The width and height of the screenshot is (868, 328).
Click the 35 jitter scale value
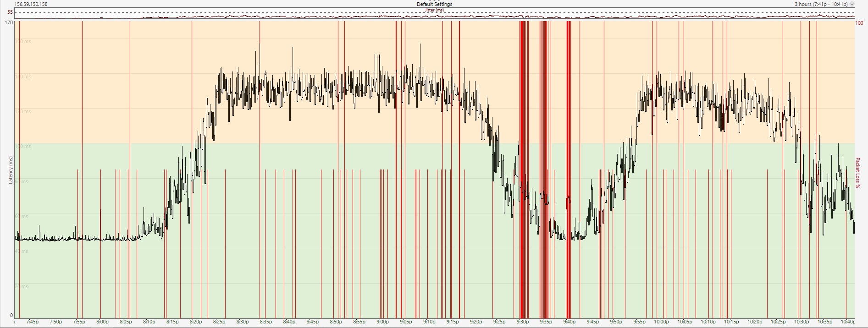click(10, 12)
